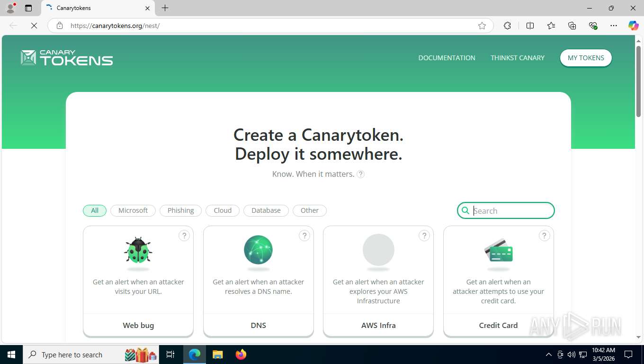Open the notification center
This screenshot has width=644, height=364.
[628, 355]
